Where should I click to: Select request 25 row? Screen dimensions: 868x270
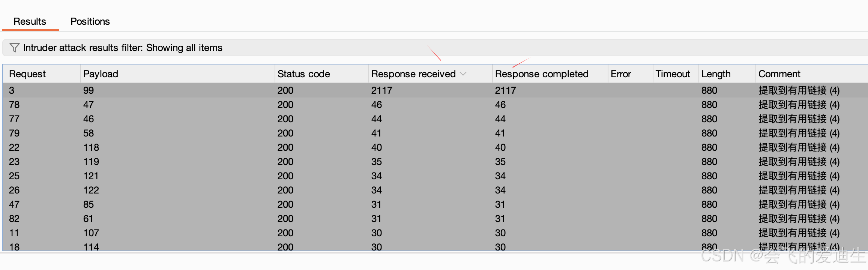click(435, 176)
